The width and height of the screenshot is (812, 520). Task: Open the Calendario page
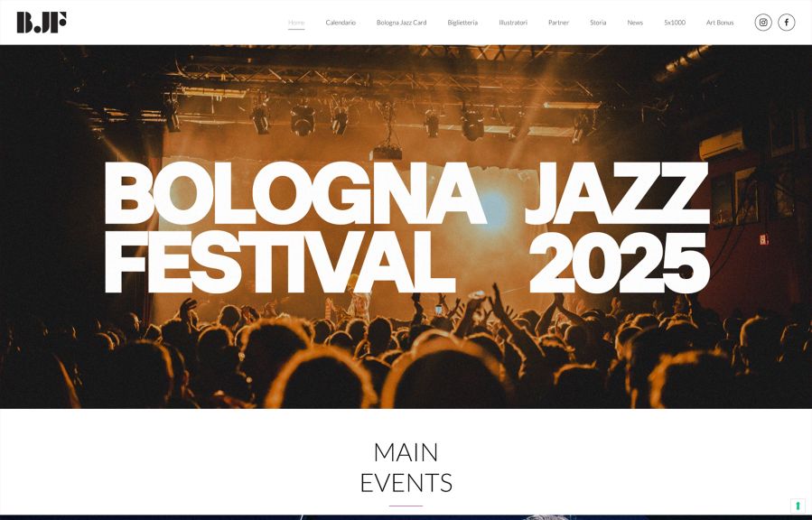[341, 23]
